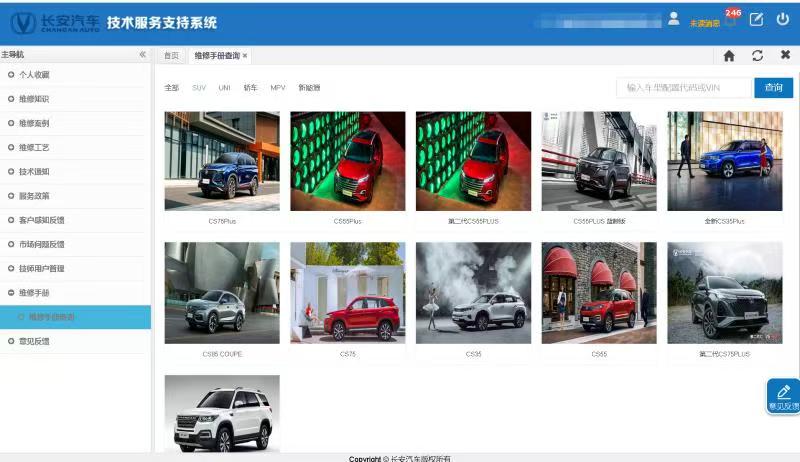800x462 pixels.
Task: Click the 查询 search button
Action: pos(773,88)
